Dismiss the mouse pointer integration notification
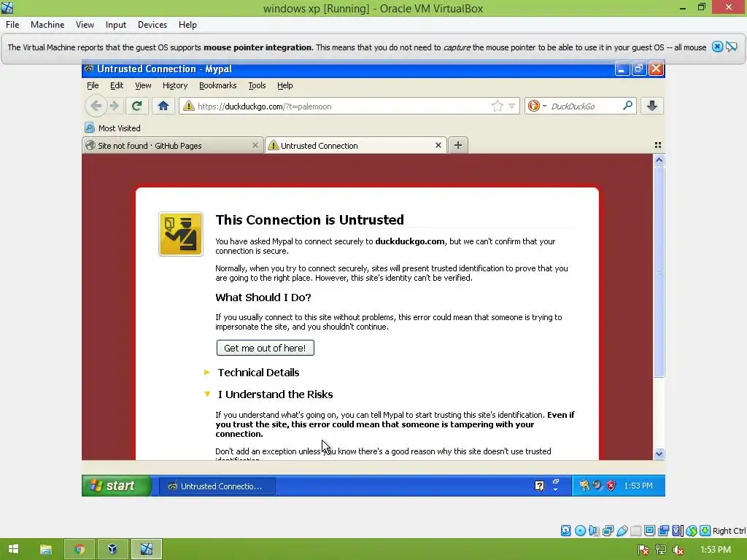 tap(717, 47)
